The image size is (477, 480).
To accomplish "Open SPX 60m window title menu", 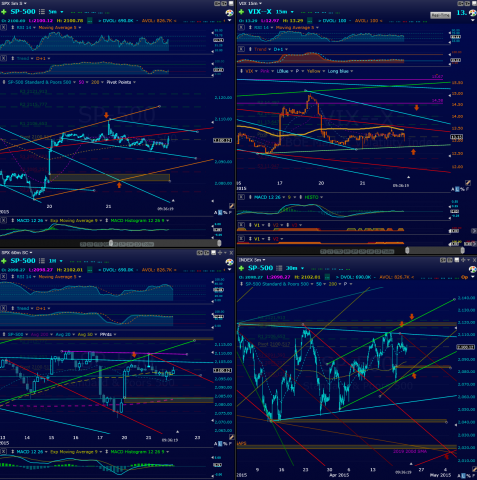I will click(16, 253).
